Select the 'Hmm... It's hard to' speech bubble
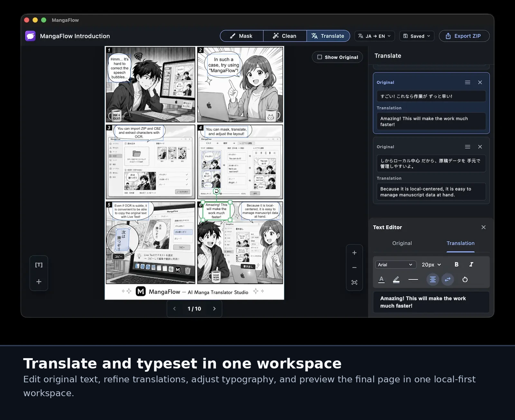 [119, 68]
